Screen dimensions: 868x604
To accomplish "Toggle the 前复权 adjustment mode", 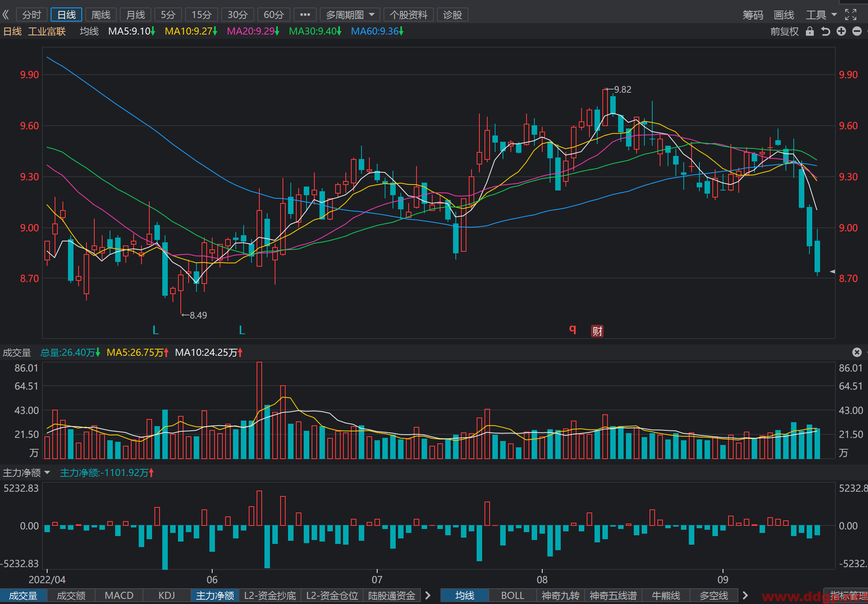I will 784,31.
